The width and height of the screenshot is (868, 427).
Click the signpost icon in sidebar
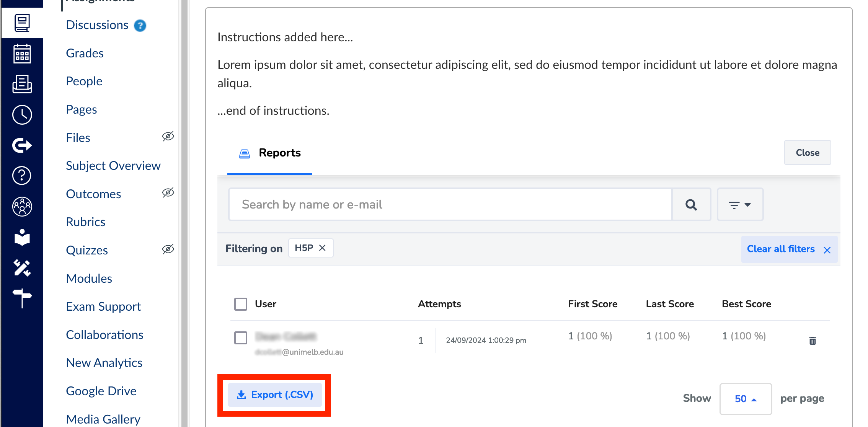(x=22, y=298)
